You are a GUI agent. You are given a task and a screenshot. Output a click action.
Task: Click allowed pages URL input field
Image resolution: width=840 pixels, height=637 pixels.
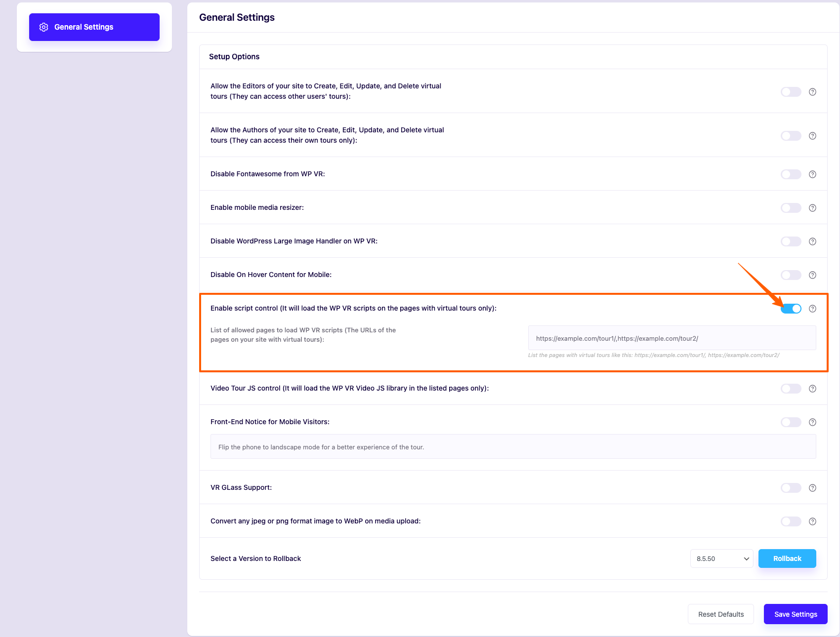point(672,338)
